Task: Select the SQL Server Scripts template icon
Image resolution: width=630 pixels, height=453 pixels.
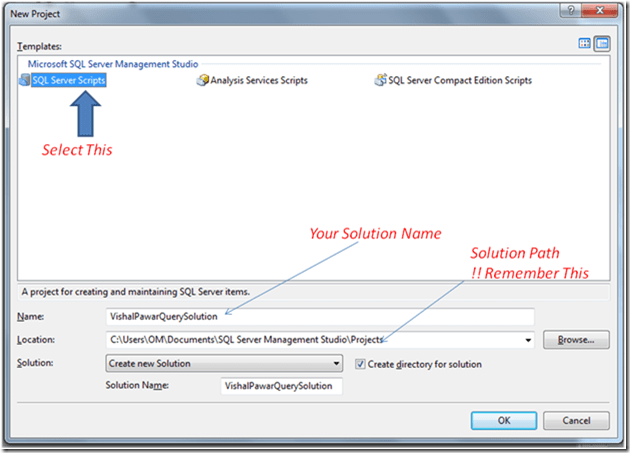Action: tap(24, 80)
